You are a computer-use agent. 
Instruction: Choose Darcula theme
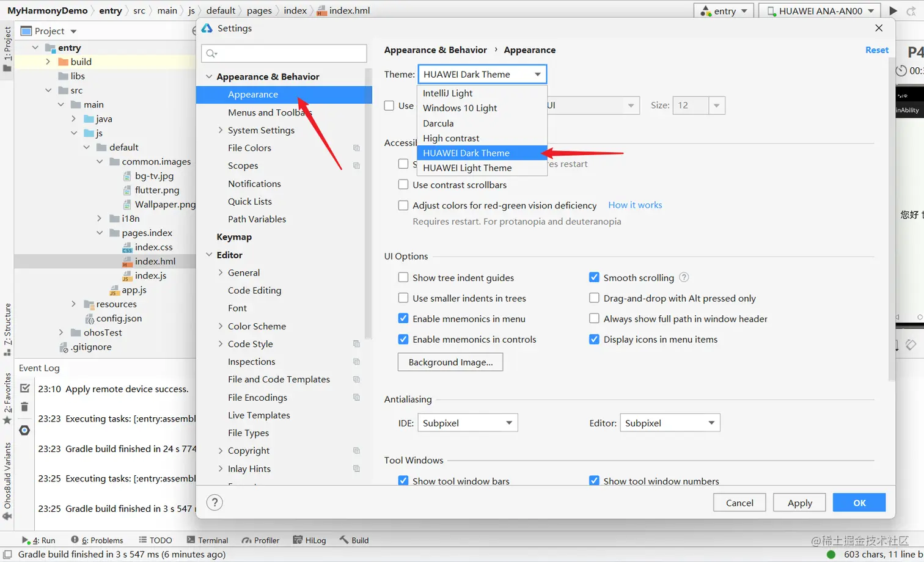[x=482, y=123]
